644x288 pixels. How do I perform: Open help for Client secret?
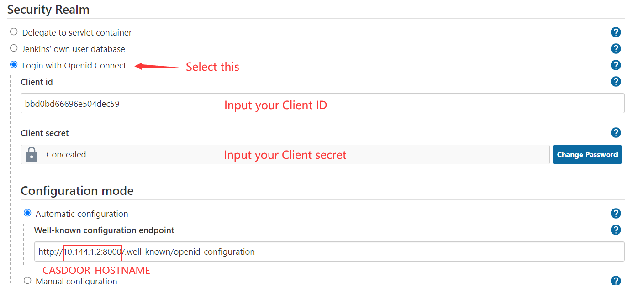click(x=616, y=132)
